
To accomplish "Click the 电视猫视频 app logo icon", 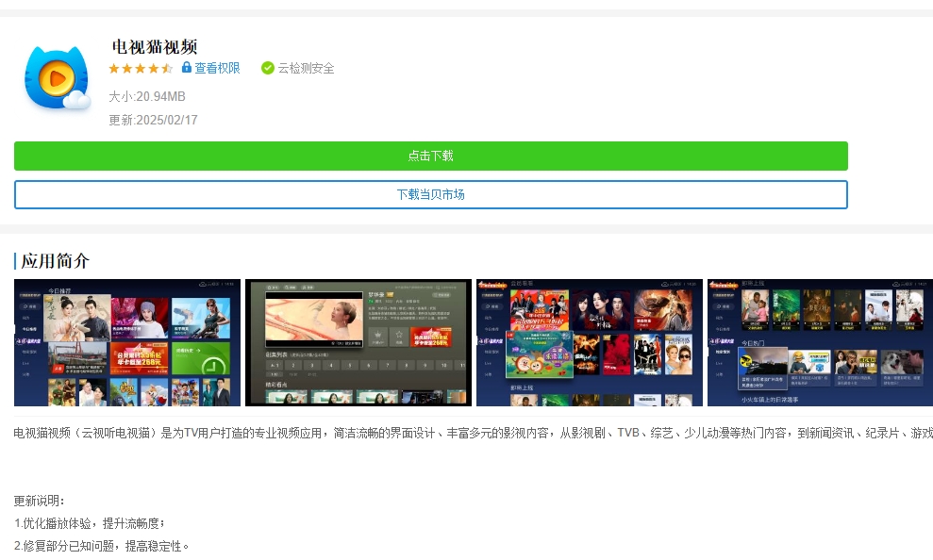I will coord(57,76).
